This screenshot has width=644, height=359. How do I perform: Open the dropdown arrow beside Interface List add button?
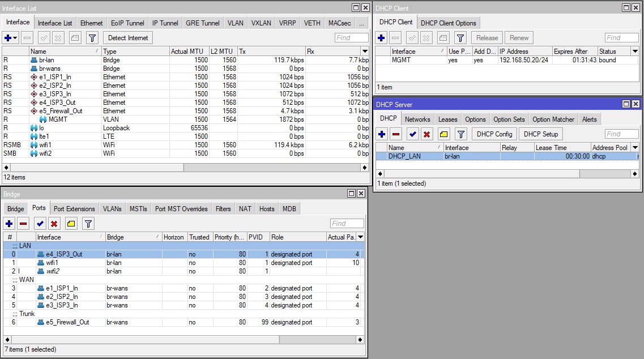click(15, 38)
